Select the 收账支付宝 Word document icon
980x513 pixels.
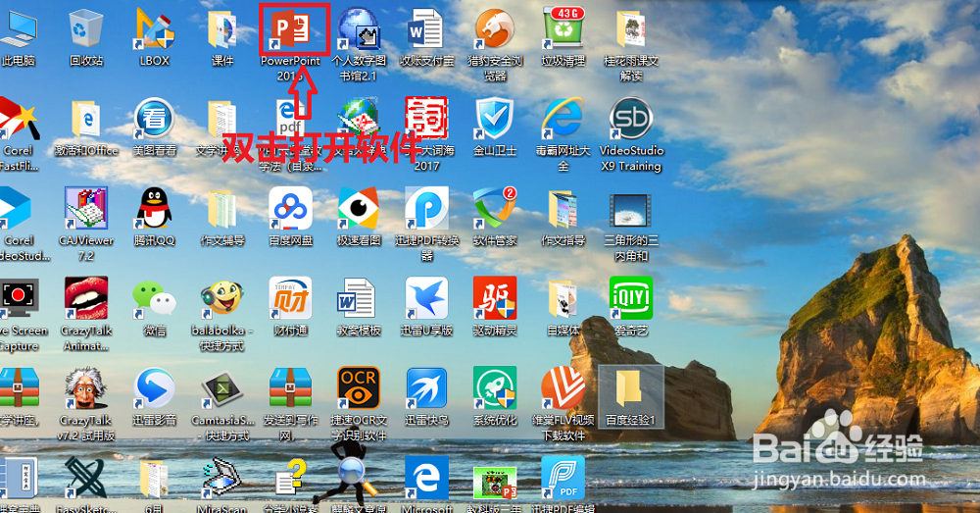[x=426, y=28]
